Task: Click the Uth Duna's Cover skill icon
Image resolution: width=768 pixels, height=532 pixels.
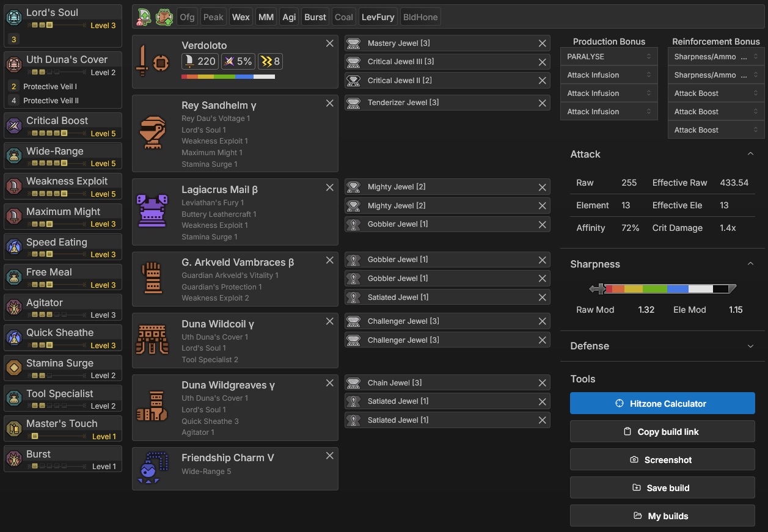Action: click(x=13, y=65)
